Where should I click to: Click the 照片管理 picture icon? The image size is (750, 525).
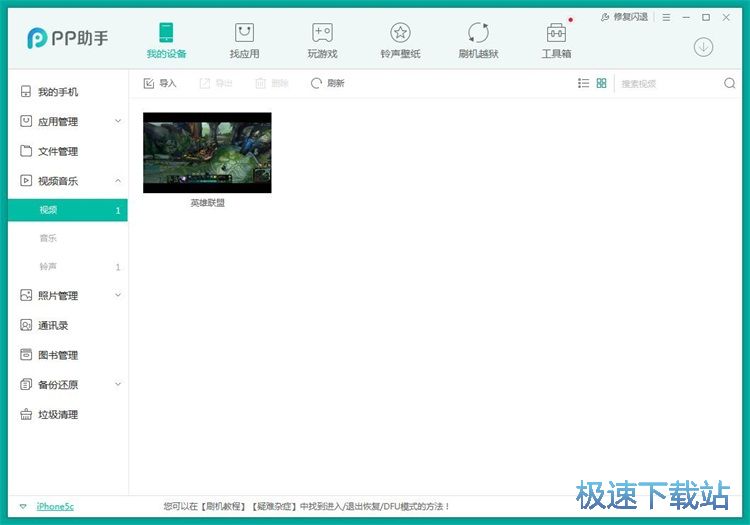[26, 295]
